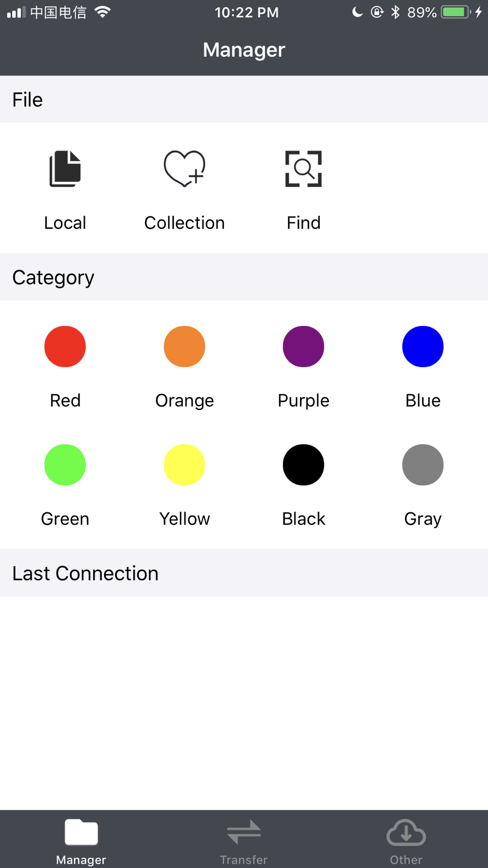Tap the battery indicator in status bar
The width and height of the screenshot is (488, 868).
click(x=456, y=12)
